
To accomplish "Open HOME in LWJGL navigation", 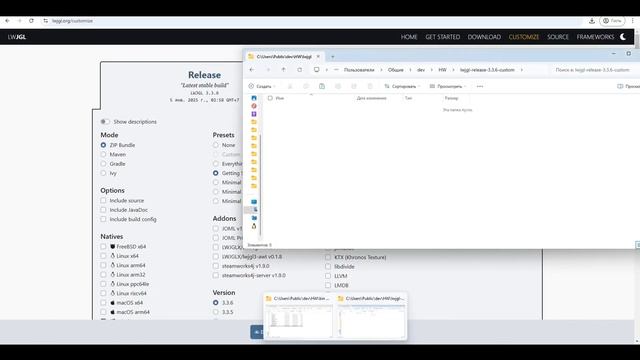I will (x=409, y=37).
